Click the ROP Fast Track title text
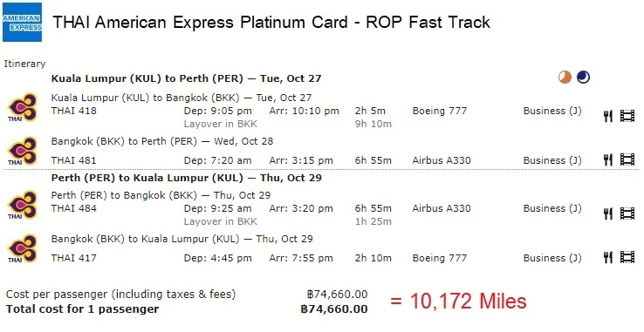 coord(428,22)
